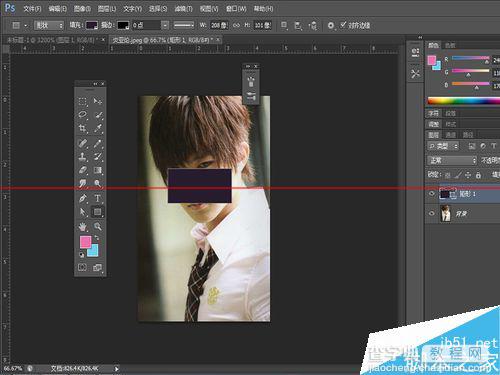
Task: Toggle lock position icon in Layers panel
Action: coord(468,175)
